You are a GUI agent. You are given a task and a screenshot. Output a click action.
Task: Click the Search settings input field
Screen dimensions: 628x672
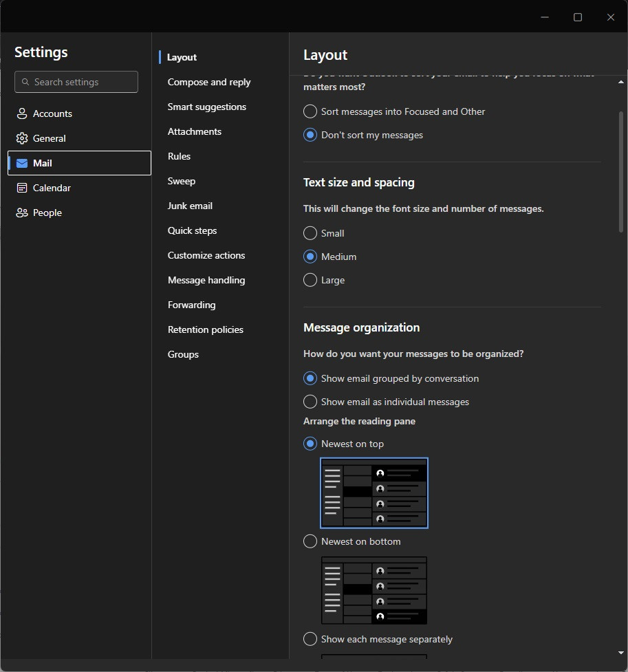pos(76,82)
